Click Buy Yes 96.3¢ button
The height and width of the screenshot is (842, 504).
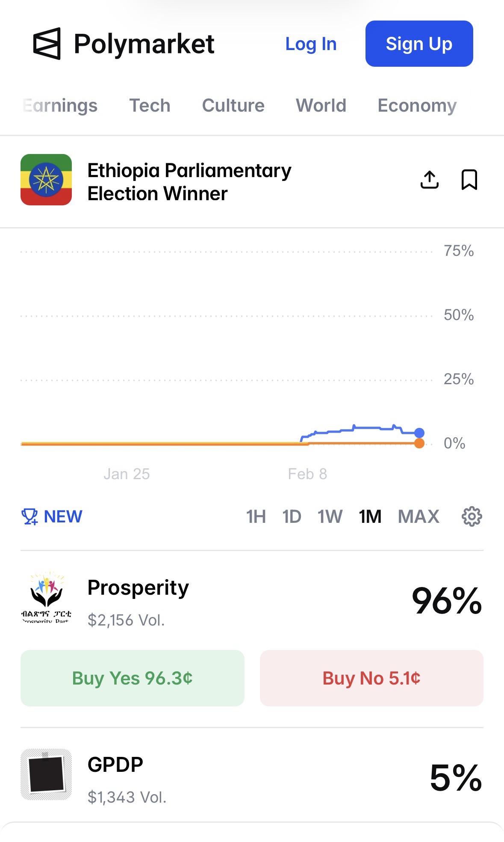[133, 678]
